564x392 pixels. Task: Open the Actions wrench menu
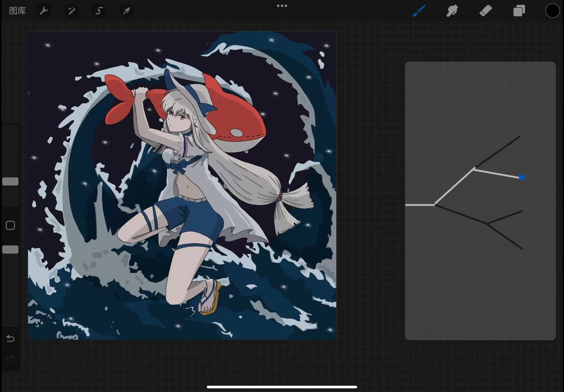(x=44, y=11)
